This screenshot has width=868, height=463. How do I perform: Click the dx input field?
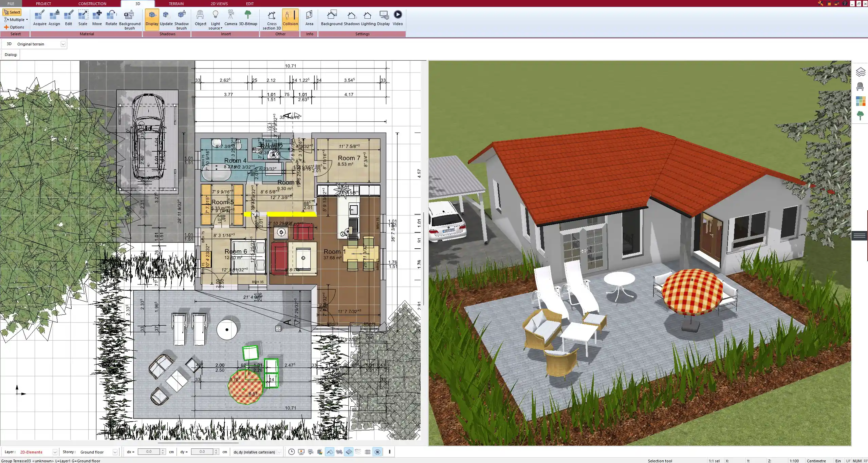149,452
